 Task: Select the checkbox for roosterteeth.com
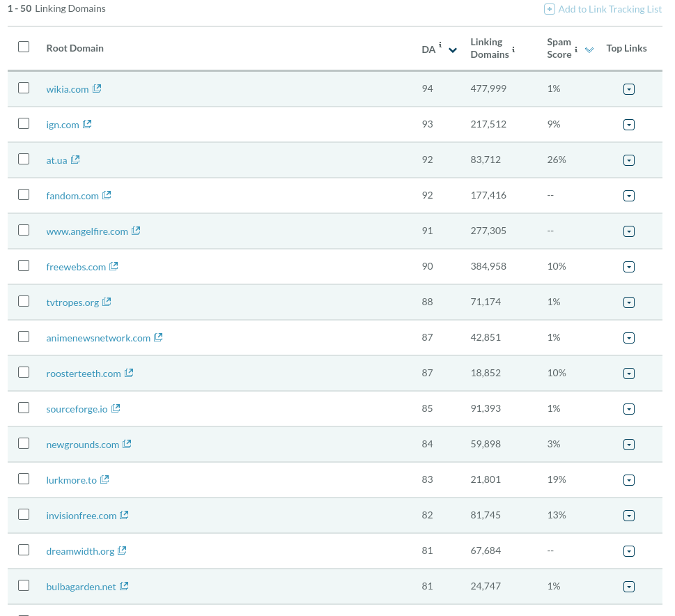click(x=24, y=372)
